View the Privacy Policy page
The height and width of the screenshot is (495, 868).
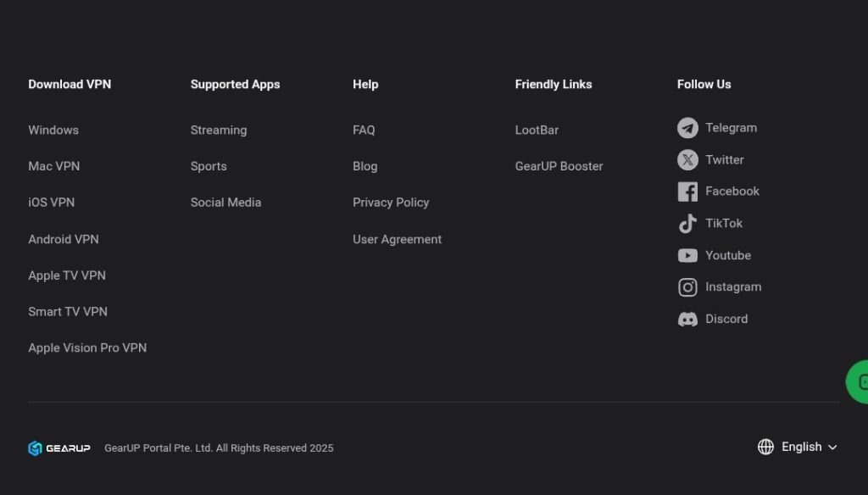[391, 203]
